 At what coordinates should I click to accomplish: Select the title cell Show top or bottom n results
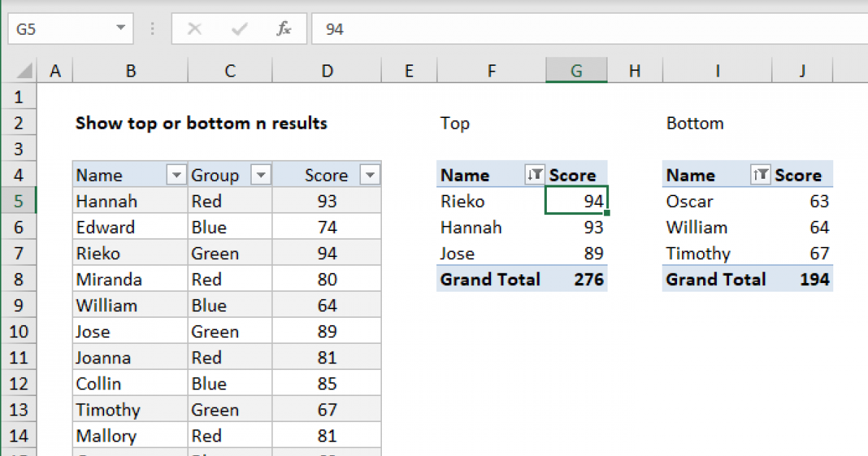[x=201, y=123]
